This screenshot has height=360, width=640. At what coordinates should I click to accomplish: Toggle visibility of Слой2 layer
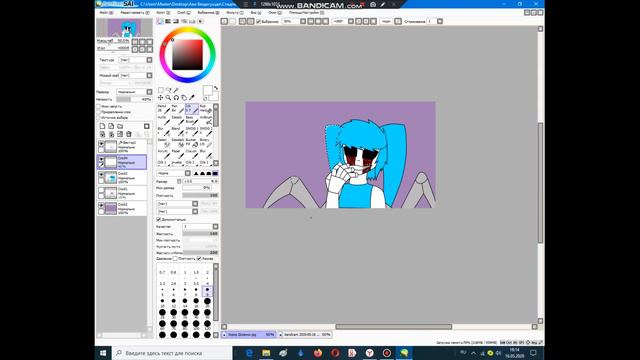pos(101,205)
